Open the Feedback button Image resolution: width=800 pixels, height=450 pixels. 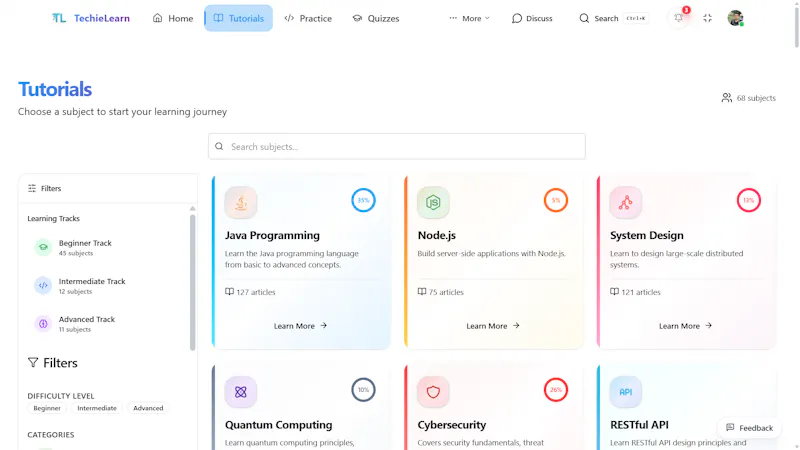pos(749,428)
